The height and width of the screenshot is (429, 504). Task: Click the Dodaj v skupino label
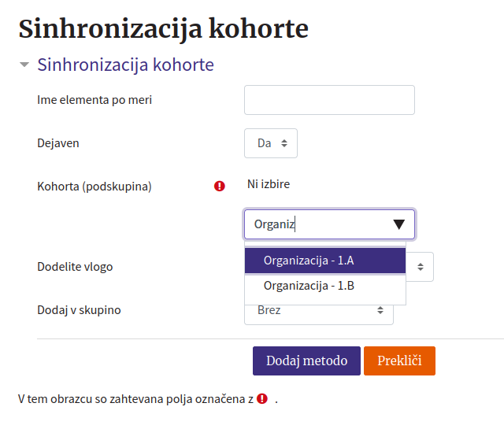[x=79, y=310]
